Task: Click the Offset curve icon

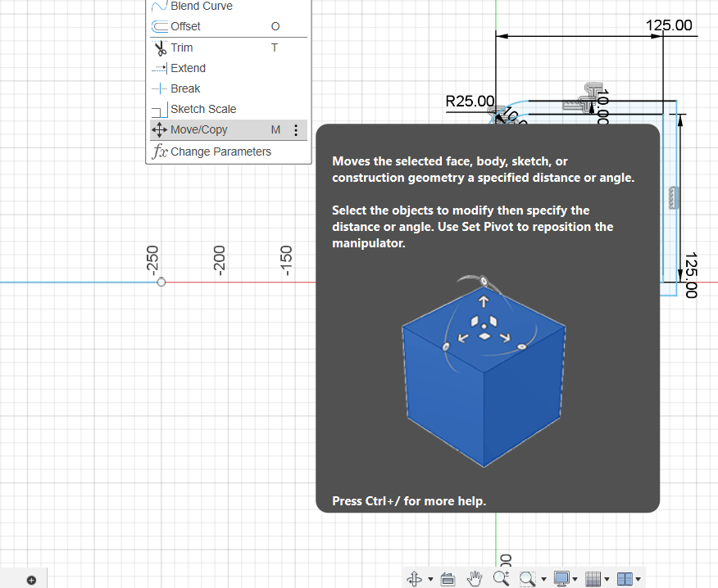Action: (159, 26)
